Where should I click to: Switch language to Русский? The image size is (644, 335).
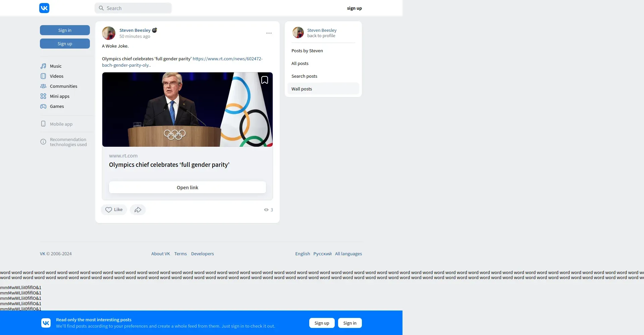click(x=322, y=254)
